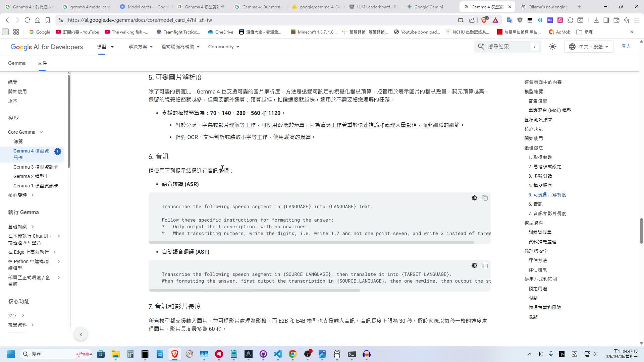Image resolution: width=644 pixels, height=362 pixels.
Task: Click main page vertical scrollbar thumb
Action: tap(641, 231)
